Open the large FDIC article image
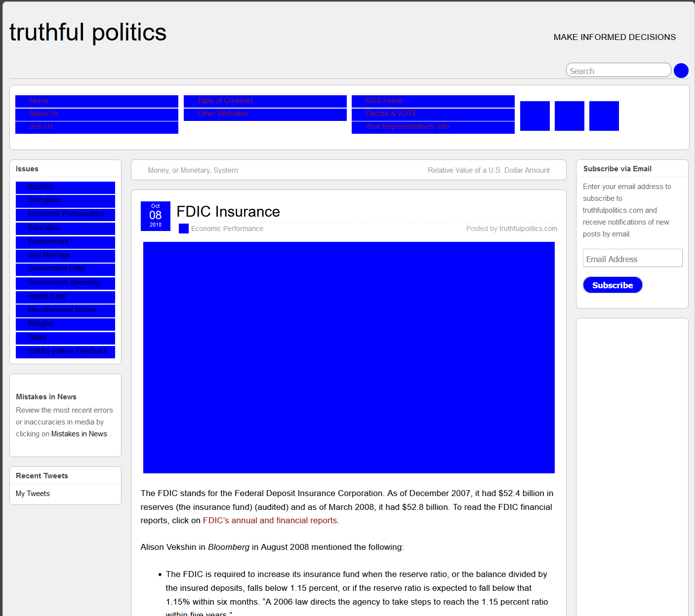 coord(349,357)
